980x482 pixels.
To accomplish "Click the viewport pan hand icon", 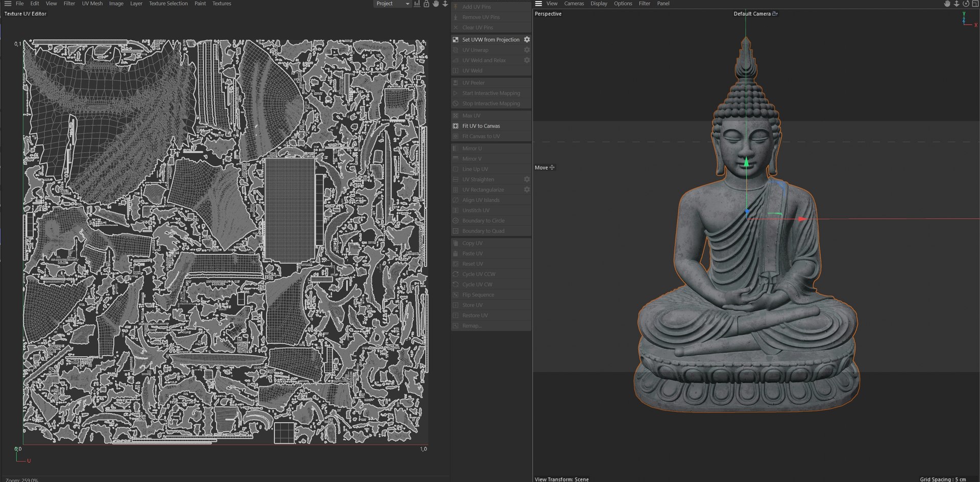I will [x=947, y=4].
